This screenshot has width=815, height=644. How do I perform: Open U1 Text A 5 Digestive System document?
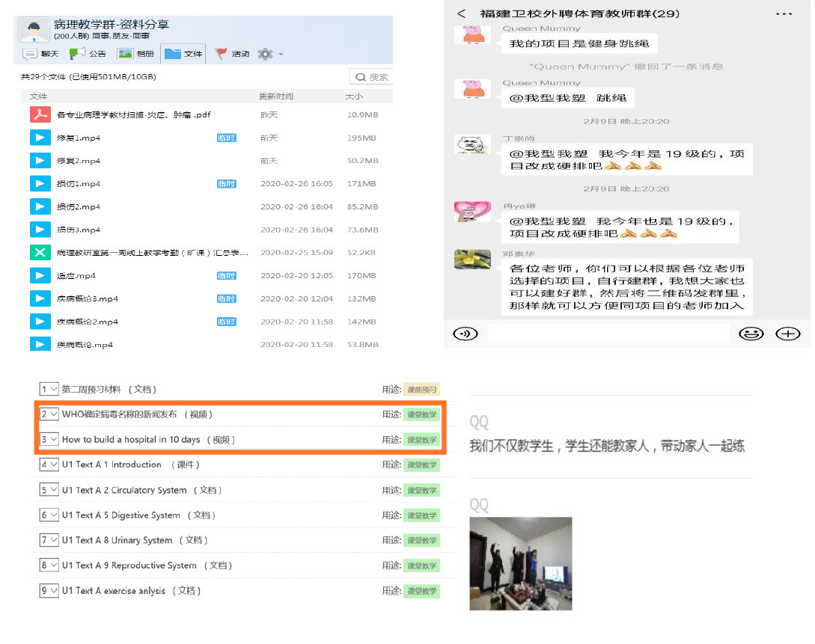tap(121, 515)
